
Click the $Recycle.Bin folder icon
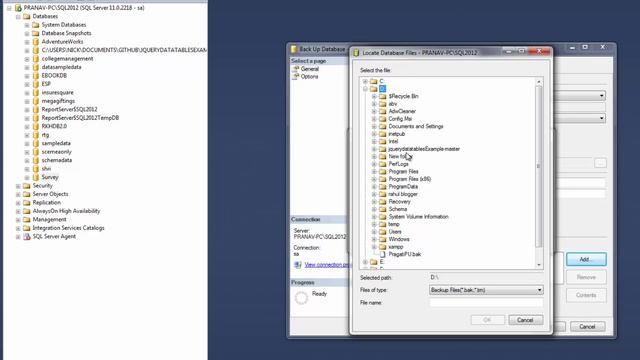point(382,96)
